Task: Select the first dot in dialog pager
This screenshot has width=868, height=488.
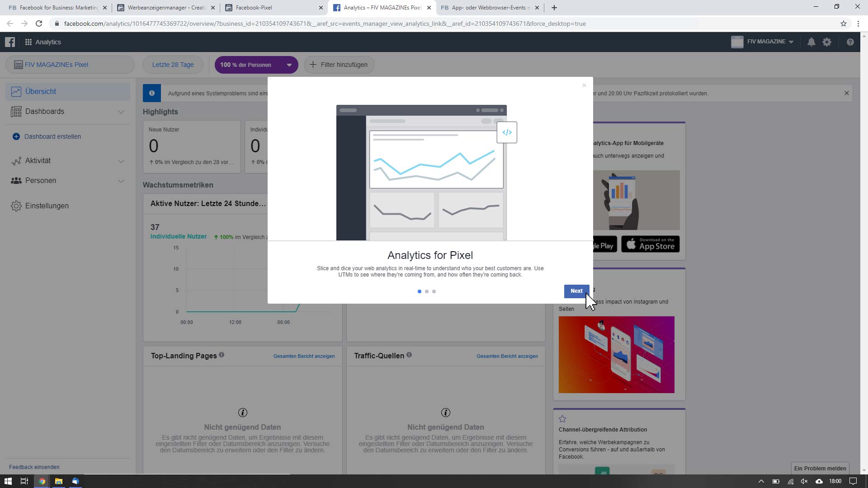Action: click(420, 291)
